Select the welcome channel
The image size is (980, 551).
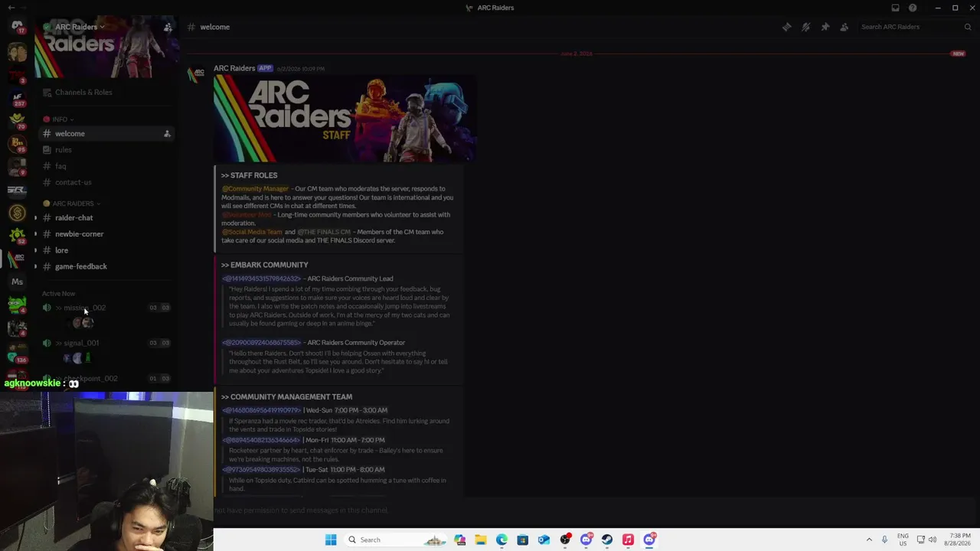pos(106,134)
